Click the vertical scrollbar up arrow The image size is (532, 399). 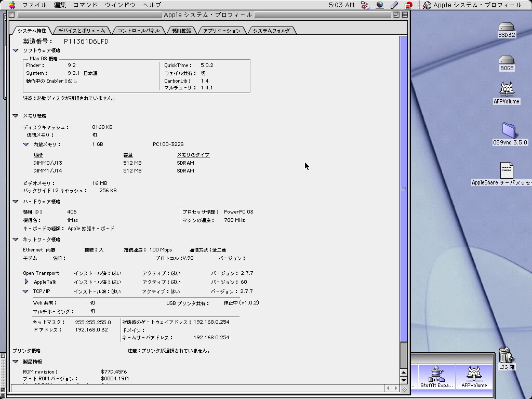(403, 373)
